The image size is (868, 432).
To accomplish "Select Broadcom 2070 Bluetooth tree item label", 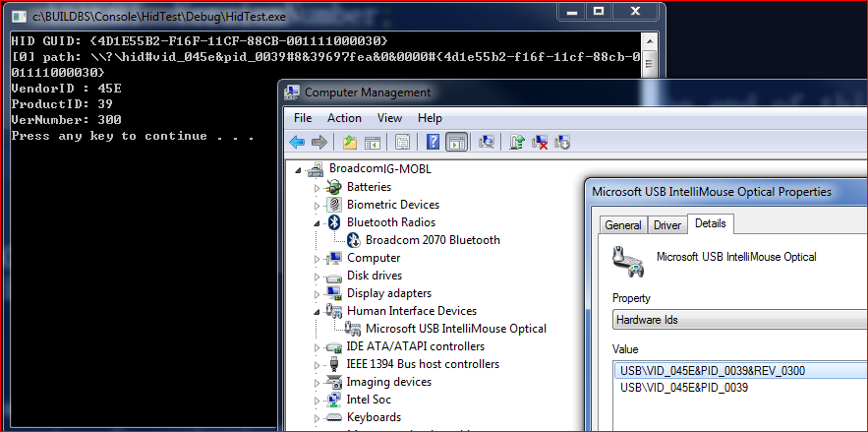I will [x=433, y=240].
